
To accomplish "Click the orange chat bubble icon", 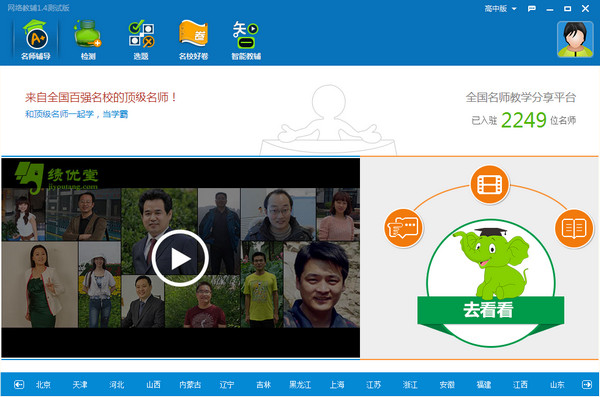I will tap(403, 228).
